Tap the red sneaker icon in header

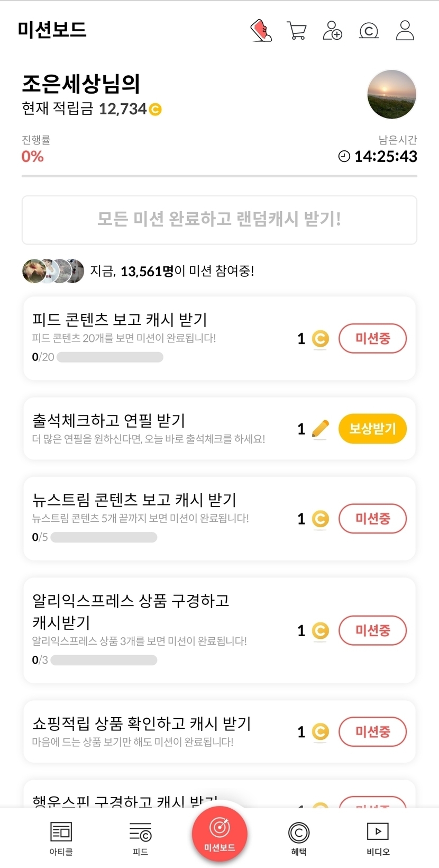(261, 31)
